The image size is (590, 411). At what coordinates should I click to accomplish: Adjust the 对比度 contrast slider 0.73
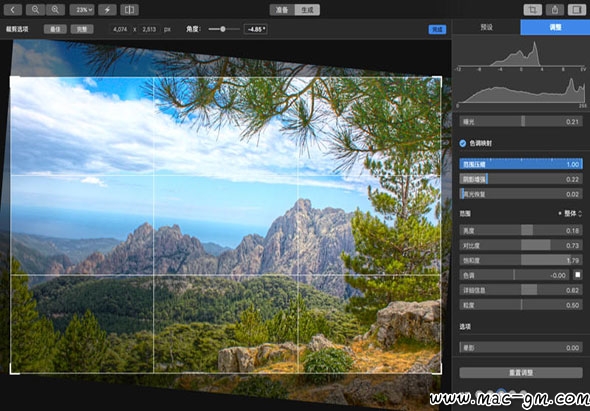click(521, 245)
